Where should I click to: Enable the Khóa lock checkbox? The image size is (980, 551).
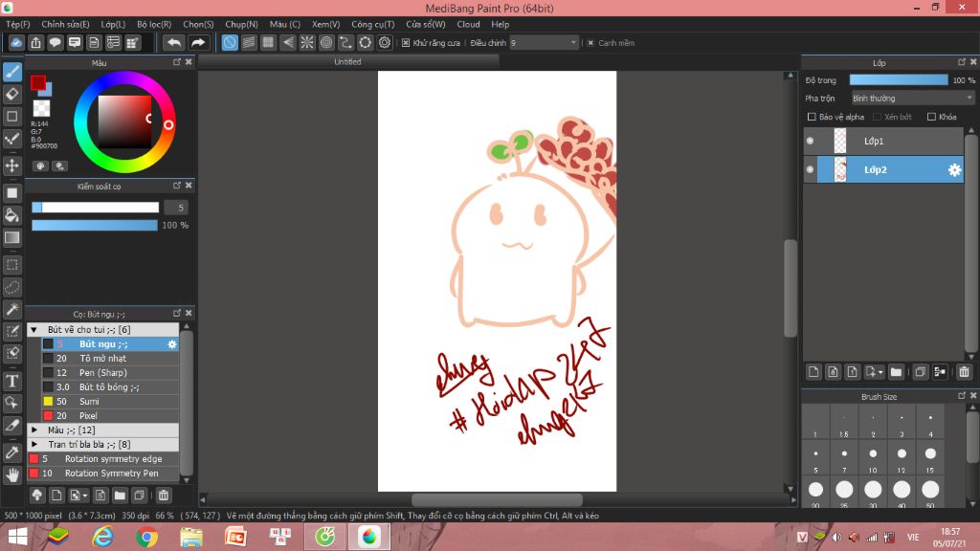(931, 117)
